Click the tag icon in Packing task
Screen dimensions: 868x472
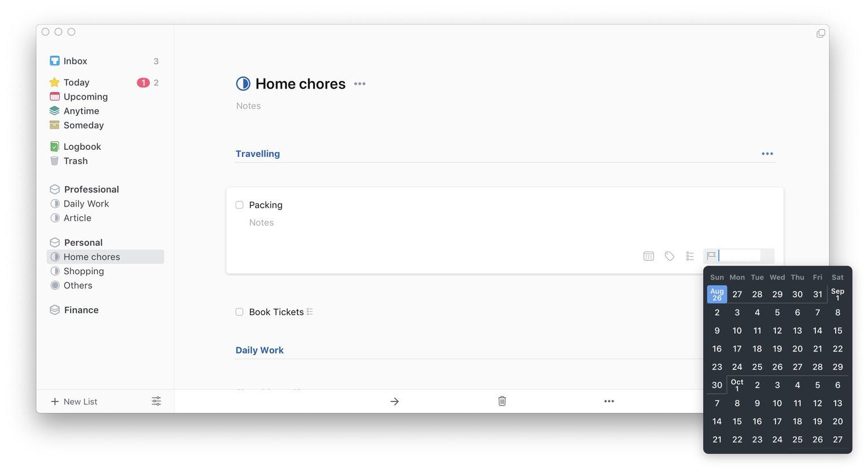[x=670, y=256]
